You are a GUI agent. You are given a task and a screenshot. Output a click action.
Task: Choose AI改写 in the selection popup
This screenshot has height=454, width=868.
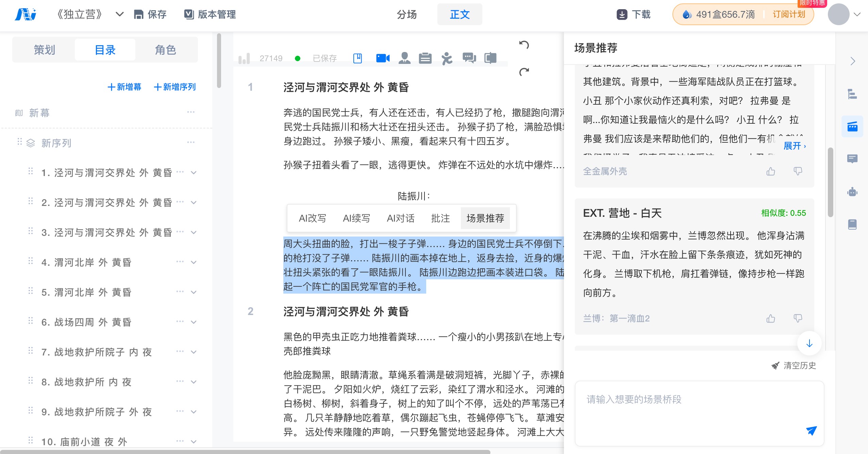312,218
